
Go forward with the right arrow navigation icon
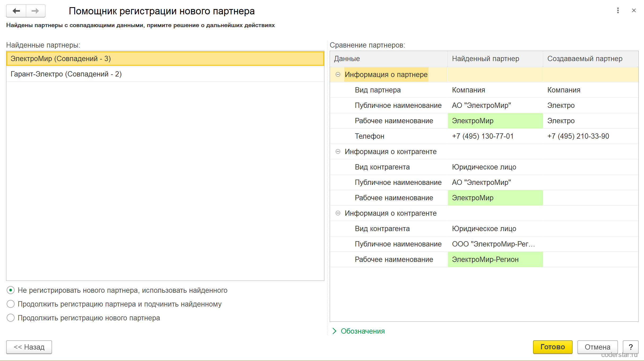point(35,11)
